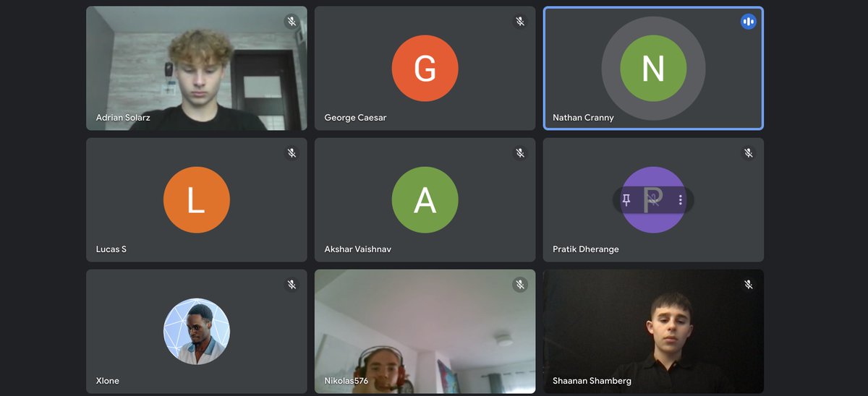
Task: Click muted mic icon on Lucas S tile
Action: click(292, 153)
